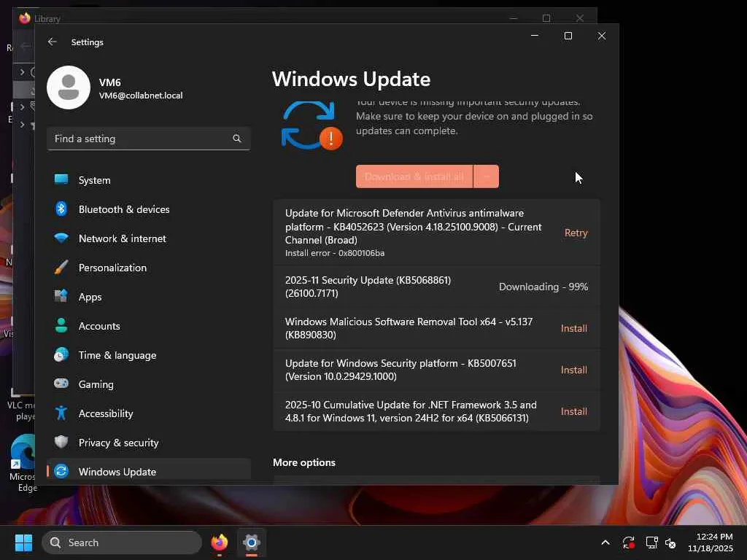This screenshot has height=560, width=747.
Task: Select the Apps icon in sidebar
Action: pyautogui.click(x=61, y=296)
